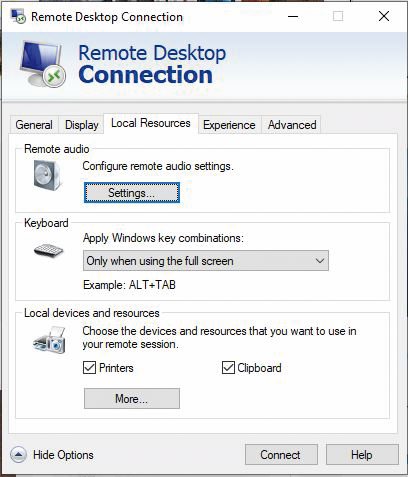This screenshot has height=477, width=408.
Task: Open Help for Remote Desktop
Action: [x=362, y=455]
